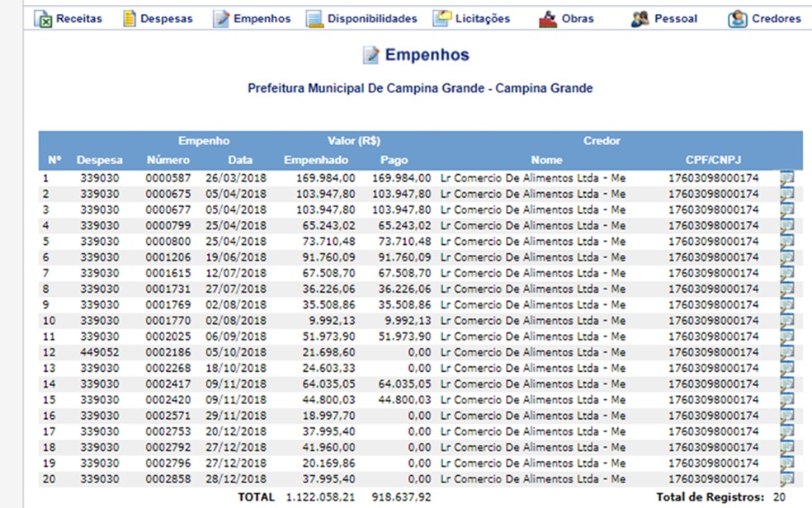Screen dimensions: 812x508
Task: Open details icon for empenho 0002571
Action: click(786, 416)
